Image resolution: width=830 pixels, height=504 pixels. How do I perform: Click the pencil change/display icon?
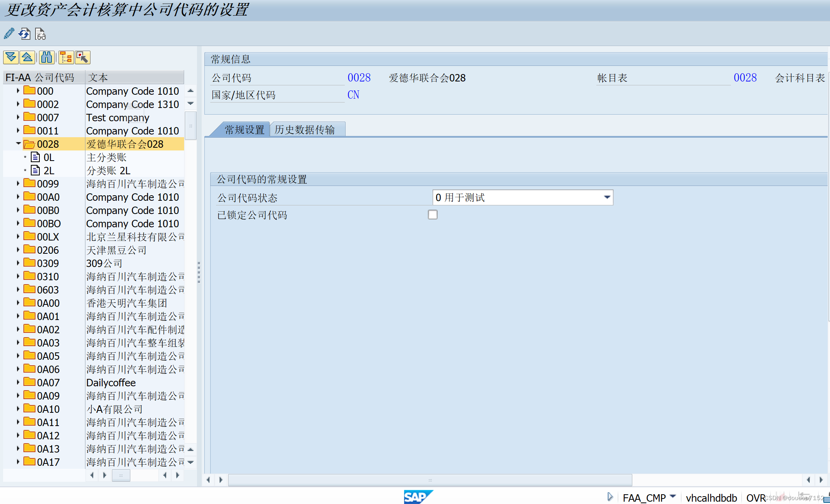[9, 34]
